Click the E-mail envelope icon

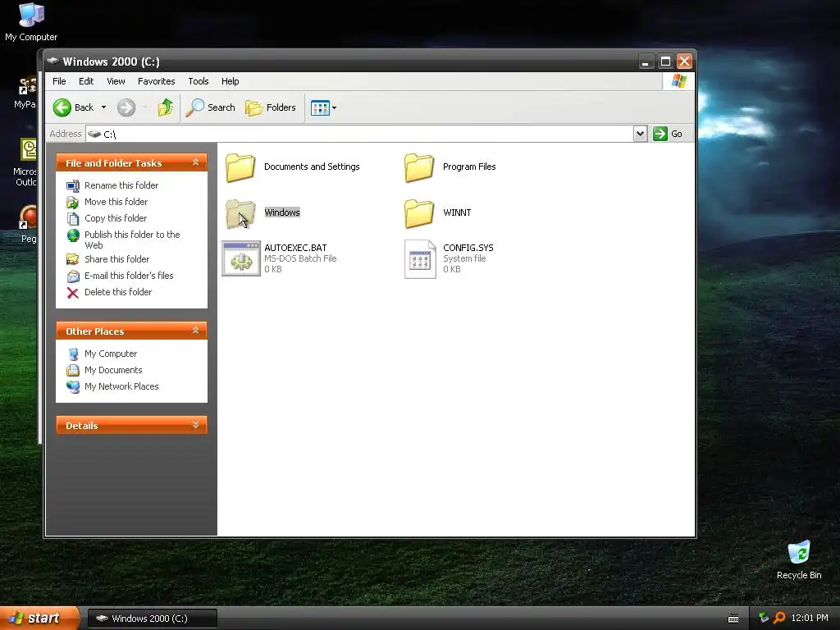point(73,276)
